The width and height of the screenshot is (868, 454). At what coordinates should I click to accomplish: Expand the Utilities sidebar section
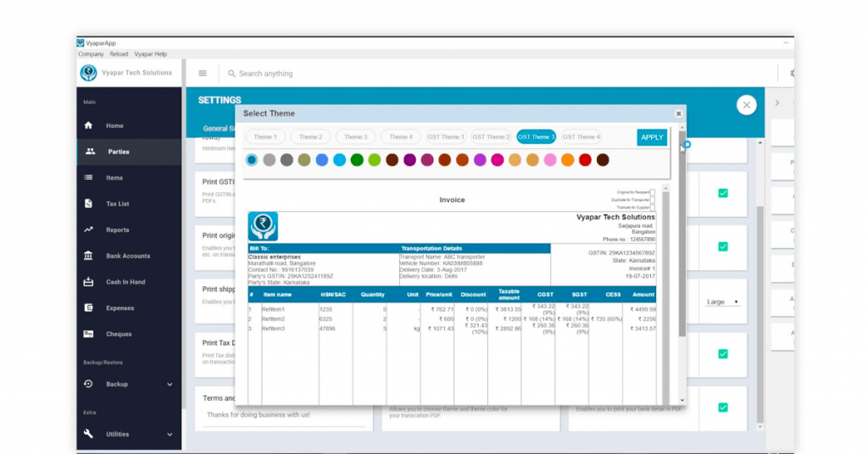coord(170,435)
